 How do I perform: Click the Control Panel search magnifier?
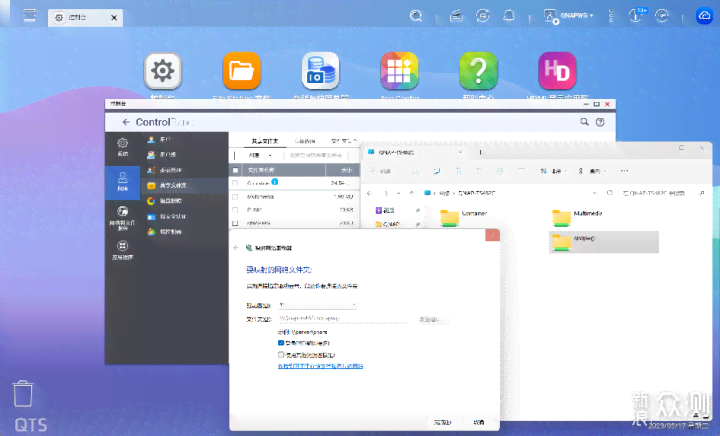(x=584, y=122)
